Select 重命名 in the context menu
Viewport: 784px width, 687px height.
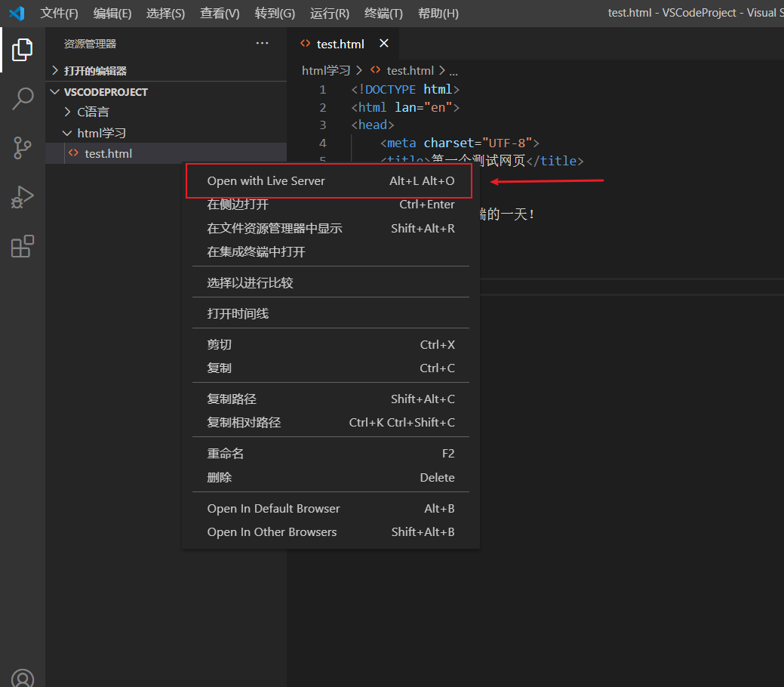click(226, 453)
